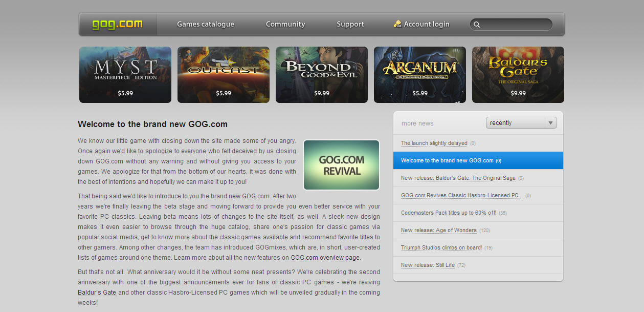
Task: Focus the search input field
Action: pos(512,25)
